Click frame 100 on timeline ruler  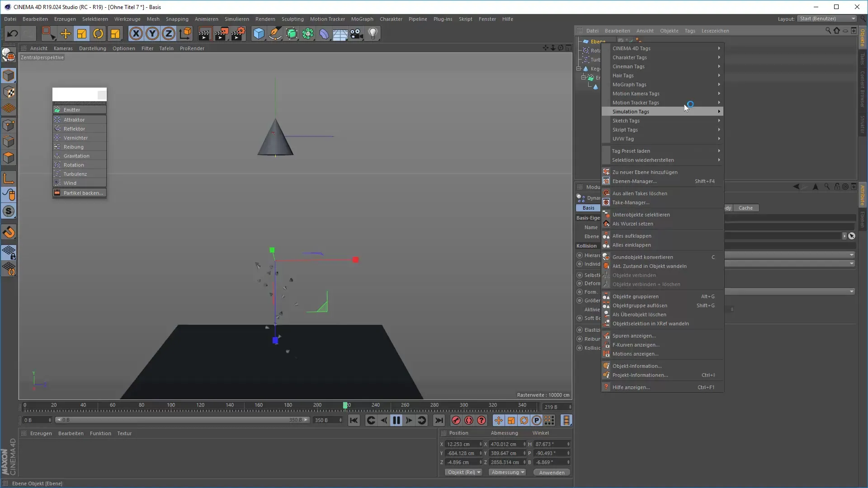(x=171, y=405)
